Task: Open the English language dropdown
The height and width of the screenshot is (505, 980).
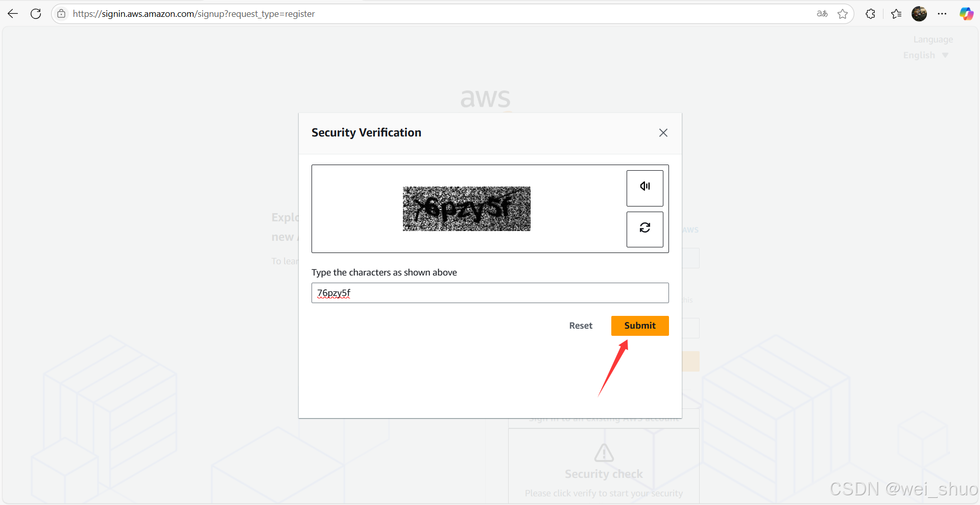Action: [x=925, y=55]
